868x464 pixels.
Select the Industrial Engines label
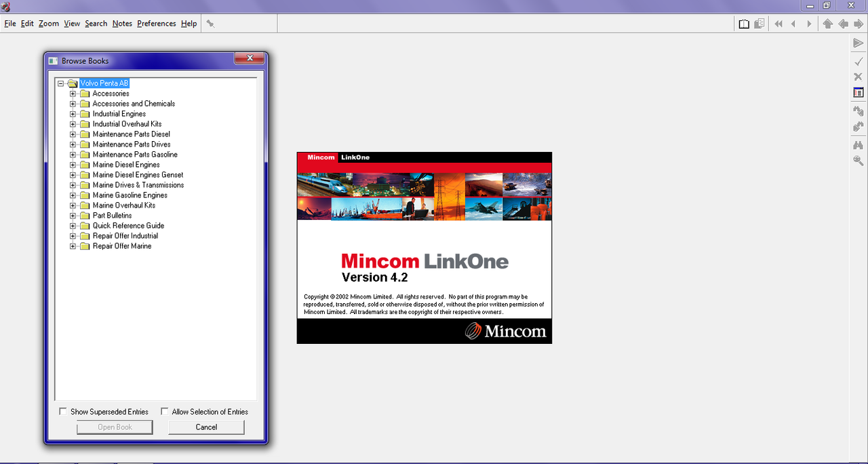pos(119,114)
